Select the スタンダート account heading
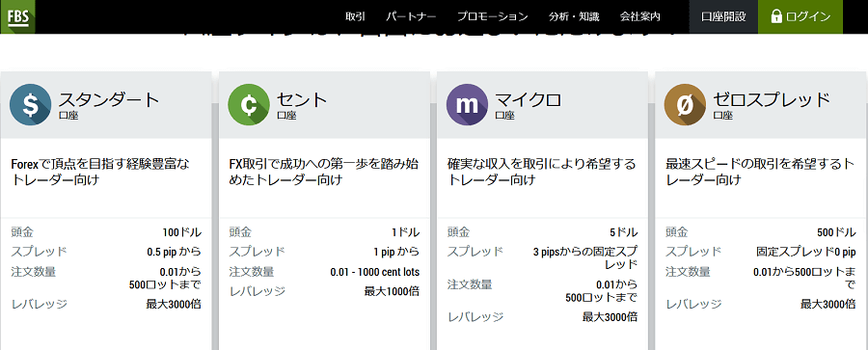 109,99
